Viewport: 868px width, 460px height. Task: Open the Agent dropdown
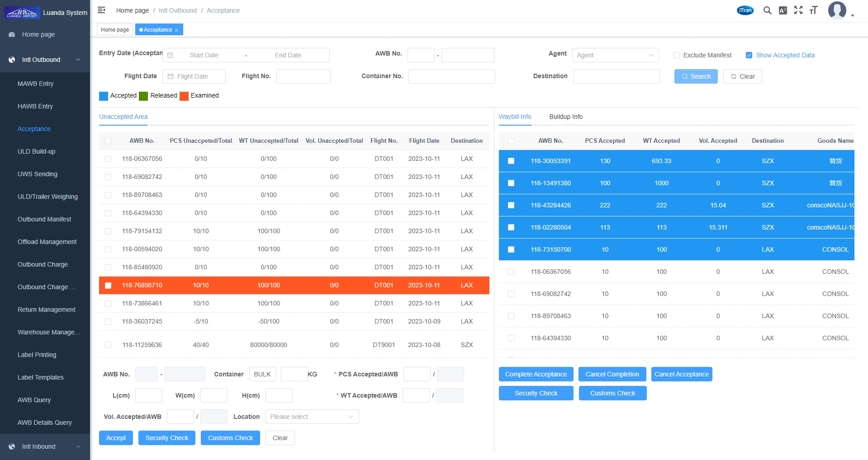point(615,55)
